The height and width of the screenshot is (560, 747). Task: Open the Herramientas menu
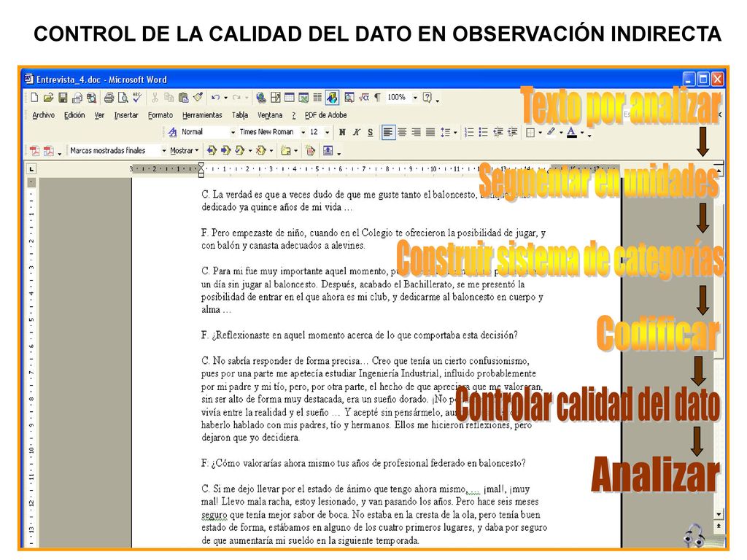tap(202, 115)
